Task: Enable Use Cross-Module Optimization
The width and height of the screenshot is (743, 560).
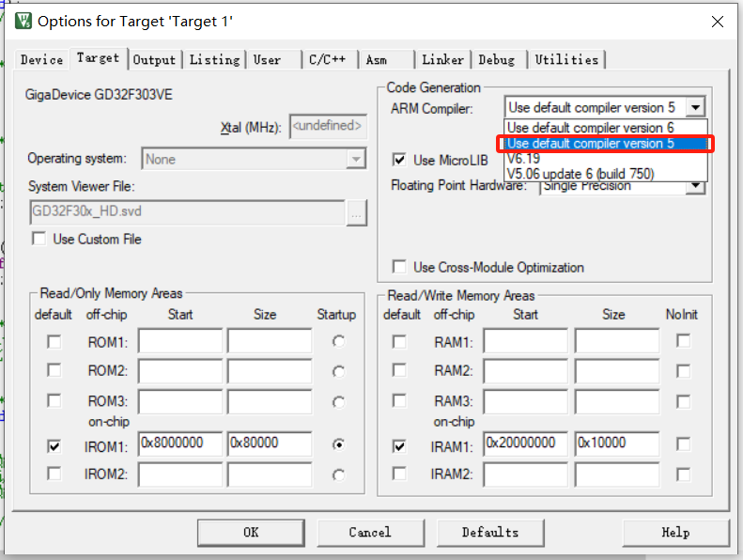Action: point(399,267)
